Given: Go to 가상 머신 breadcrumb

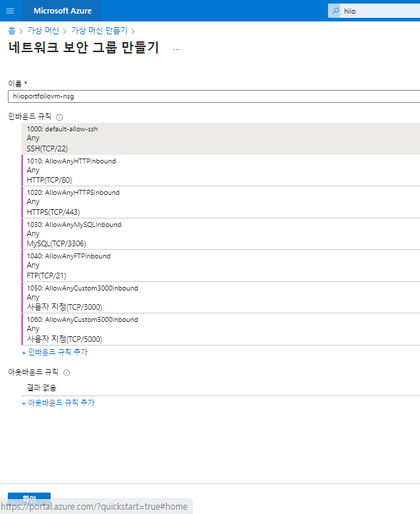Looking at the screenshot, I should pyautogui.click(x=43, y=31).
